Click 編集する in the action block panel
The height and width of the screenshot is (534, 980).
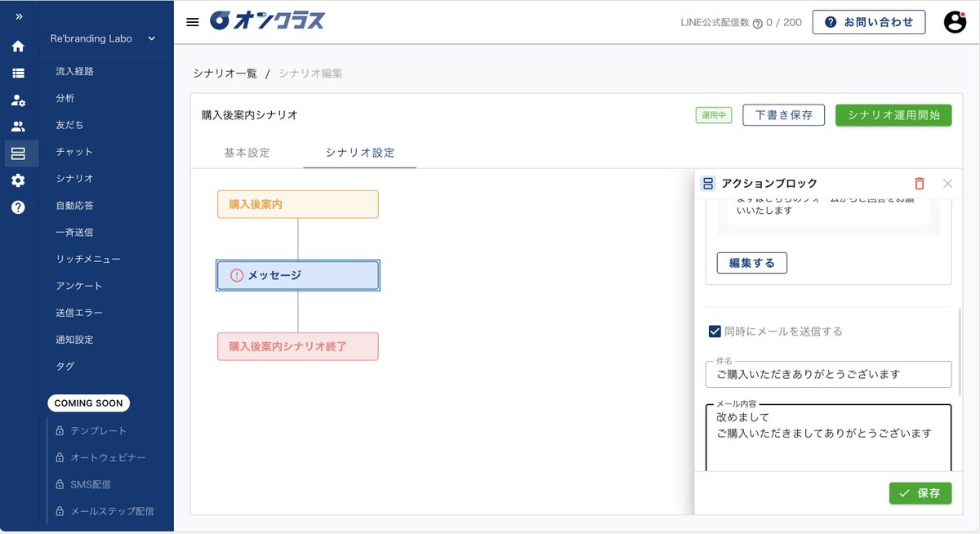tap(751, 262)
